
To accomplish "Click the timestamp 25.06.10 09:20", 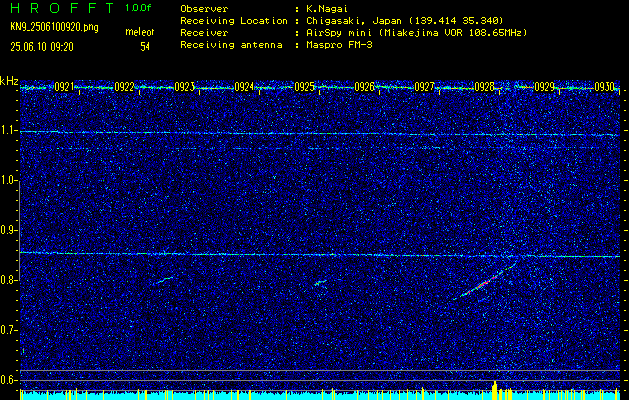I will [x=42, y=47].
